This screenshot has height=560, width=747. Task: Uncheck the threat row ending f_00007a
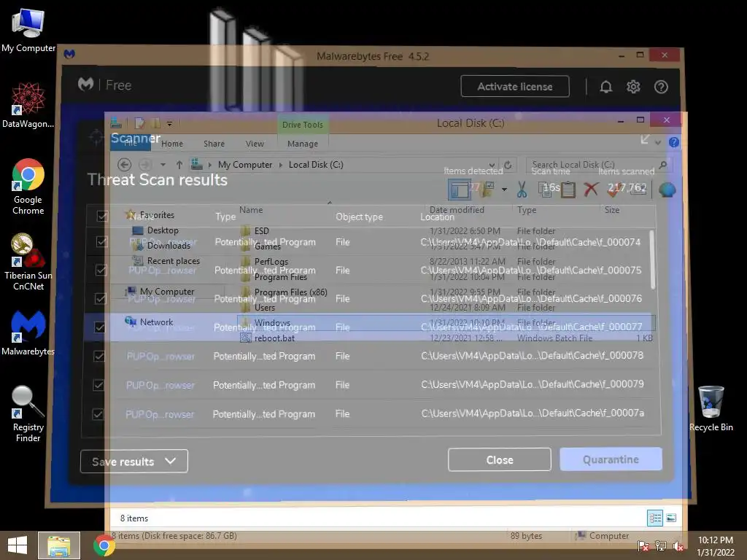click(x=98, y=414)
